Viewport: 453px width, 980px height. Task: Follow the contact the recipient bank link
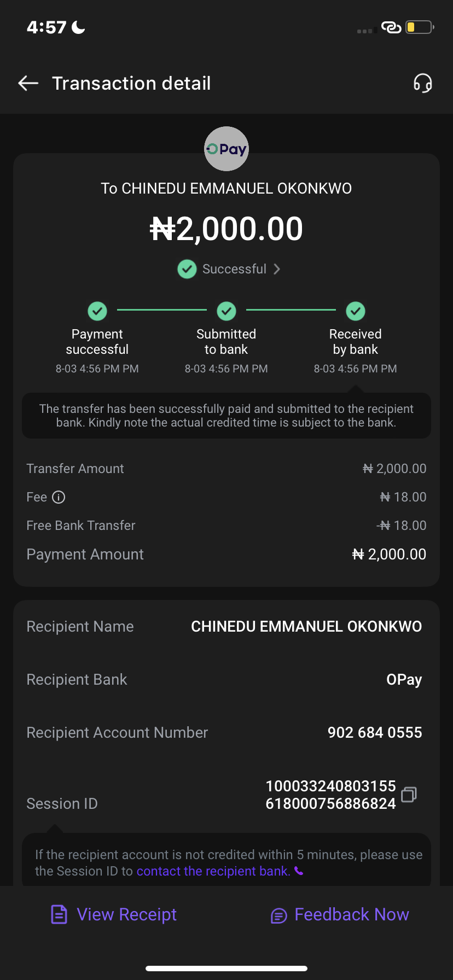[213, 871]
